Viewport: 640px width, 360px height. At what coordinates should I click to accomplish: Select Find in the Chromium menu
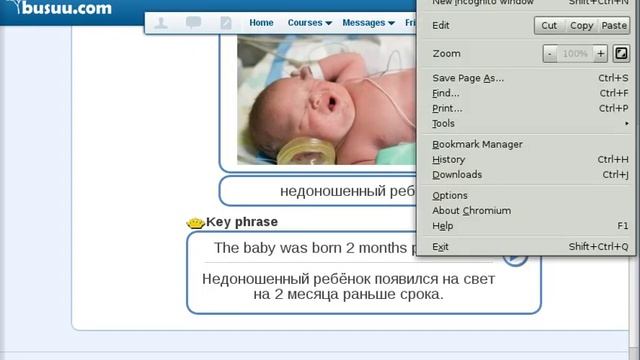[529, 93]
